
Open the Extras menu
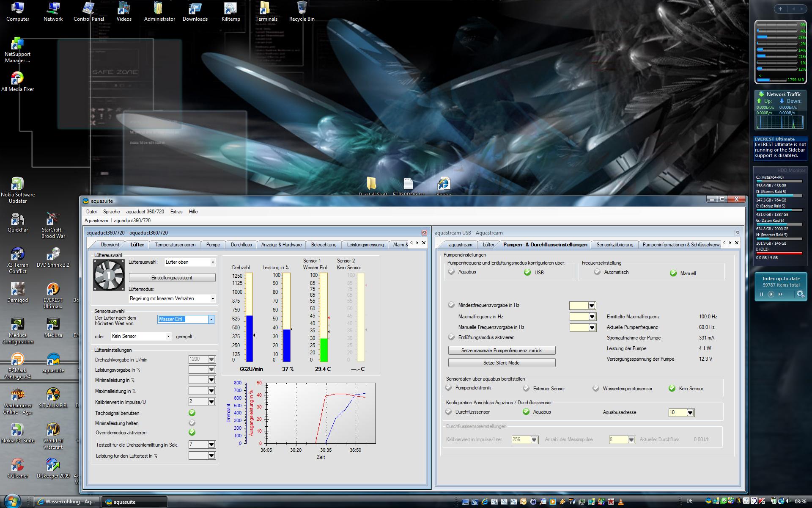176,212
